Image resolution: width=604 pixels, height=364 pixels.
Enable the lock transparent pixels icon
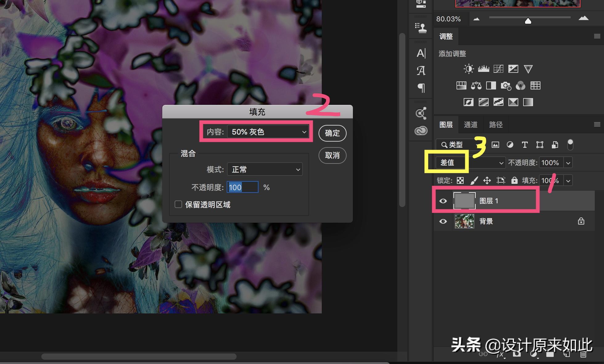click(460, 180)
